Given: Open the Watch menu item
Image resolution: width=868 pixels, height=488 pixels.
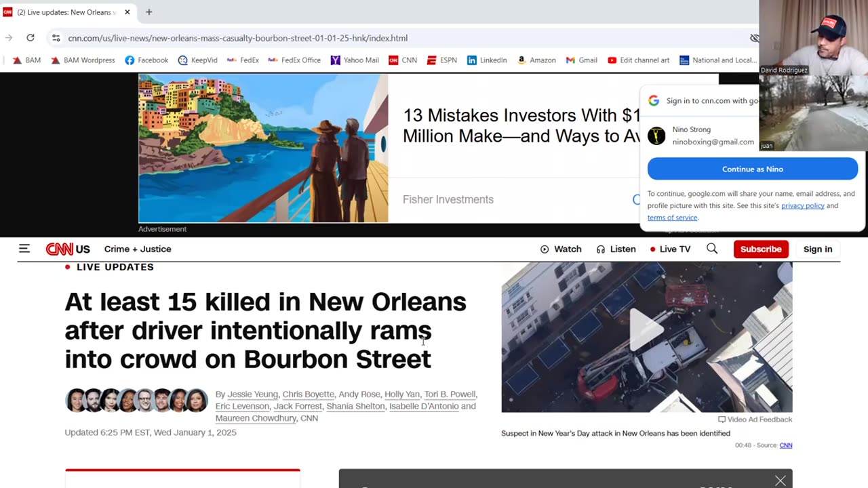Looking at the screenshot, I should coord(561,249).
